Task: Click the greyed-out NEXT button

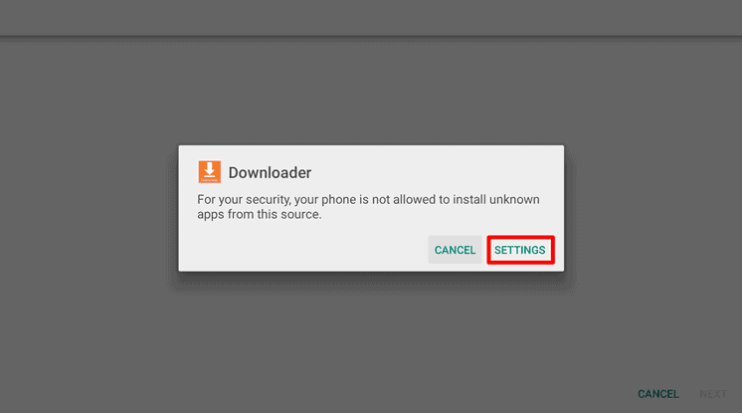Action: [x=713, y=394]
